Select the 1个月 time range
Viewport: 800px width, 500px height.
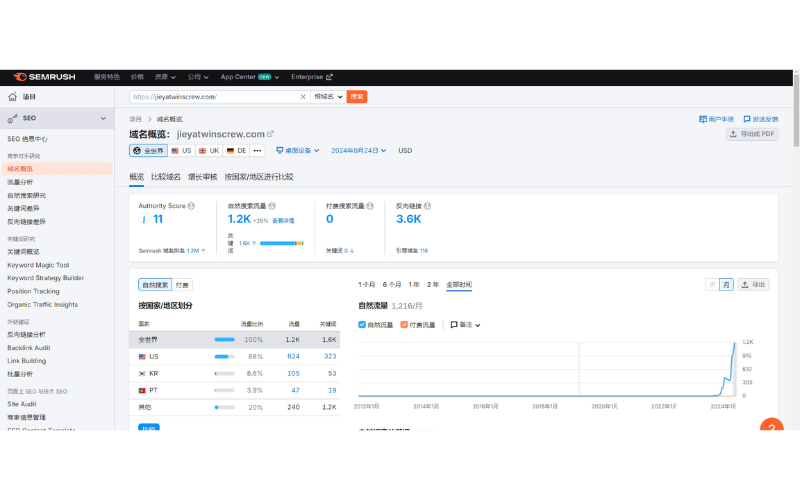tap(366, 285)
